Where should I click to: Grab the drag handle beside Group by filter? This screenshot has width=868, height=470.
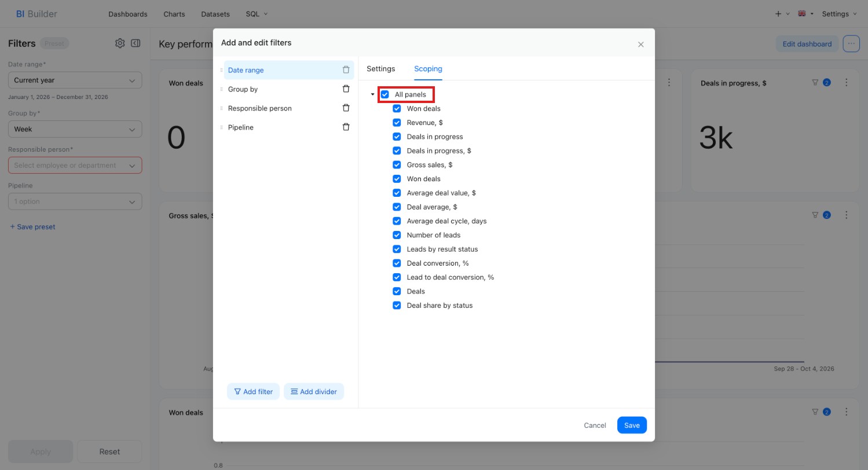click(221, 89)
